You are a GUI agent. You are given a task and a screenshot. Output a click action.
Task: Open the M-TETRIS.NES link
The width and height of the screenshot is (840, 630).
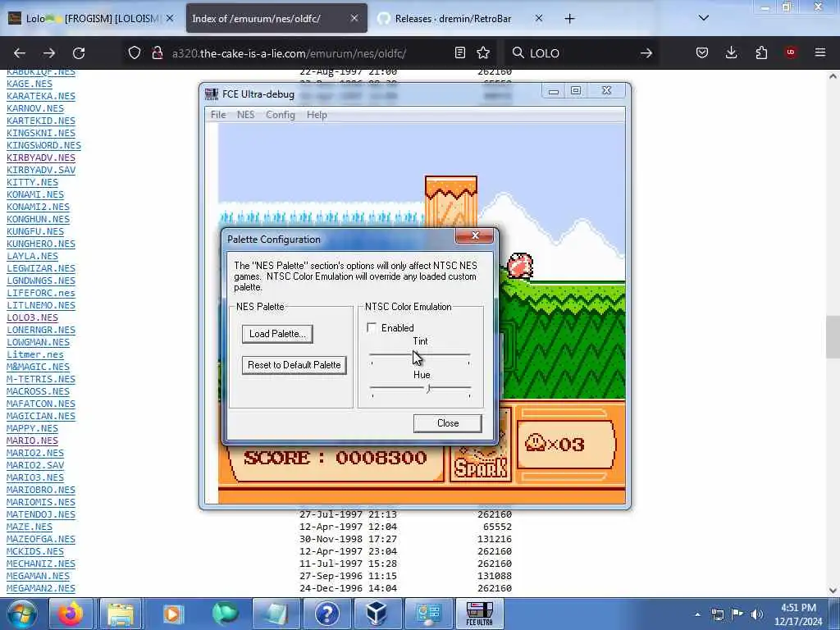pyautogui.click(x=41, y=379)
